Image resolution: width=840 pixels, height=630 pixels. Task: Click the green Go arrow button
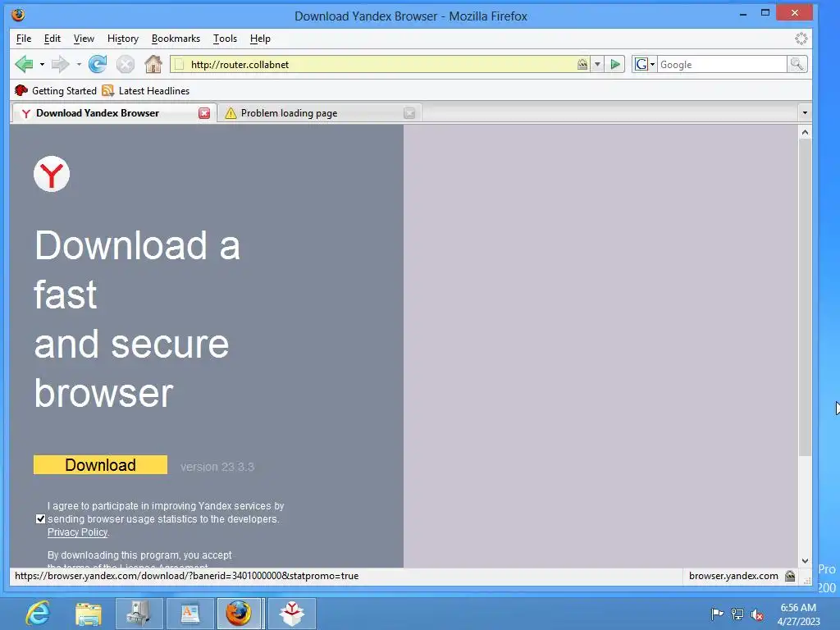[x=615, y=65]
